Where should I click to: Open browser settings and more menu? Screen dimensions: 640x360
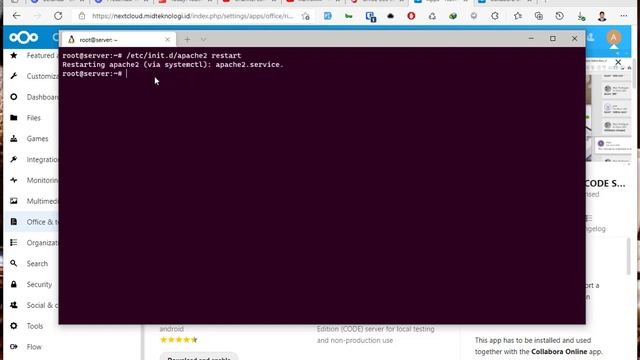coord(624,16)
